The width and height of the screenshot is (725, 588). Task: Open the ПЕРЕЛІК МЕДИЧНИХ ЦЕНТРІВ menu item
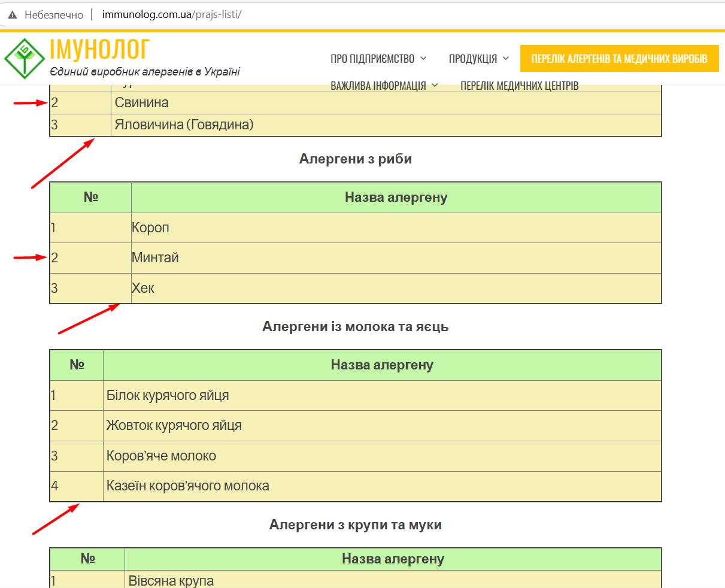[x=519, y=86]
